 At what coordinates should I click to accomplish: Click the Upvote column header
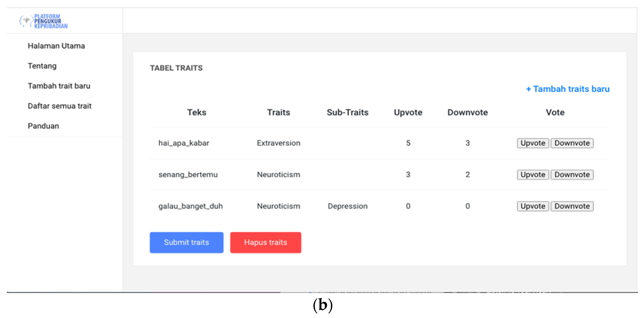point(408,112)
